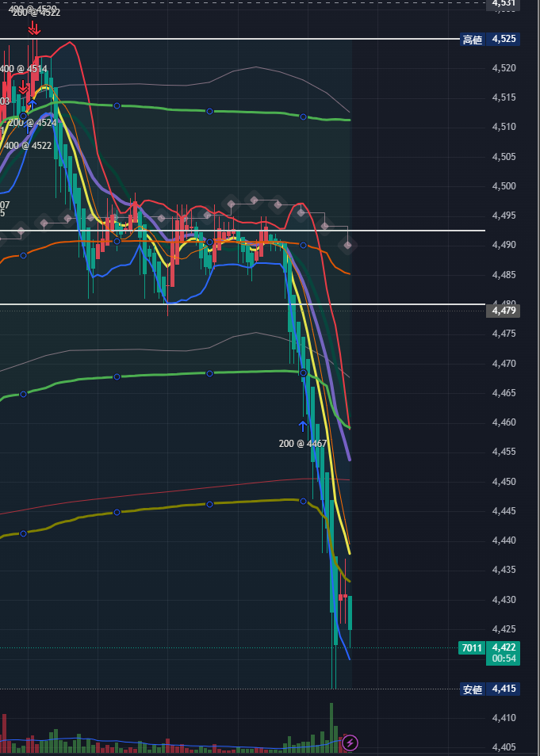Click the 4,485 price scale value
Viewport: 540px width, 756px height.
[504, 275]
